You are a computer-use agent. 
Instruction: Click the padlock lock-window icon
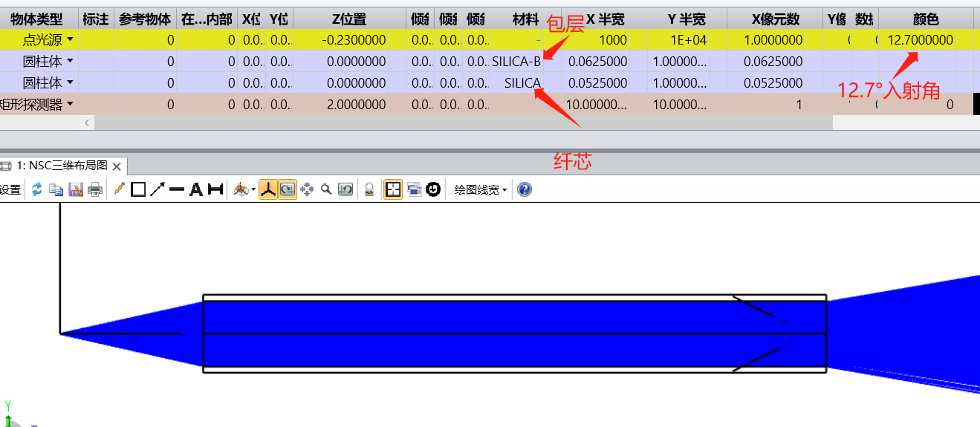pyautogui.click(x=369, y=189)
